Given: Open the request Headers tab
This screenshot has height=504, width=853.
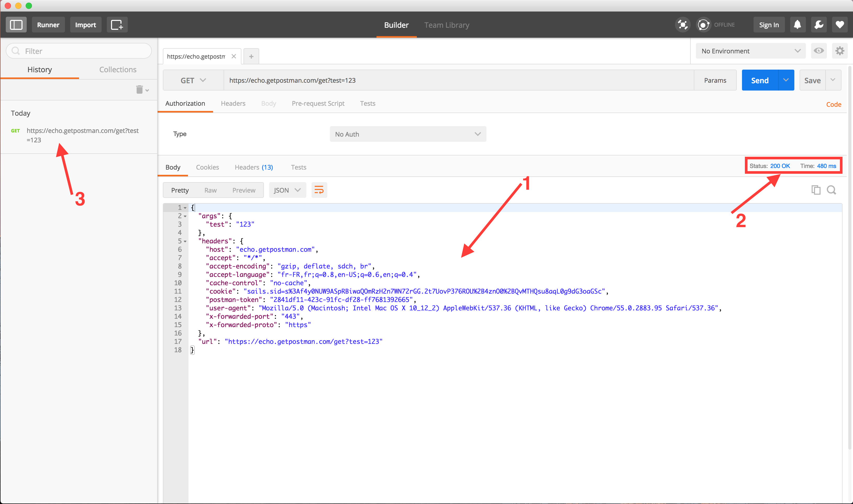Looking at the screenshot, I should pos(233,104).
